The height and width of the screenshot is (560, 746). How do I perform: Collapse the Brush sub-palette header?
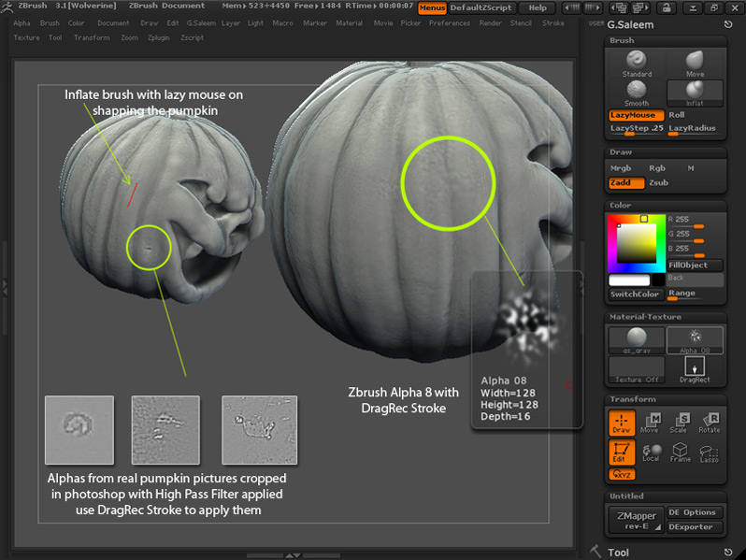tap(666, 41)
